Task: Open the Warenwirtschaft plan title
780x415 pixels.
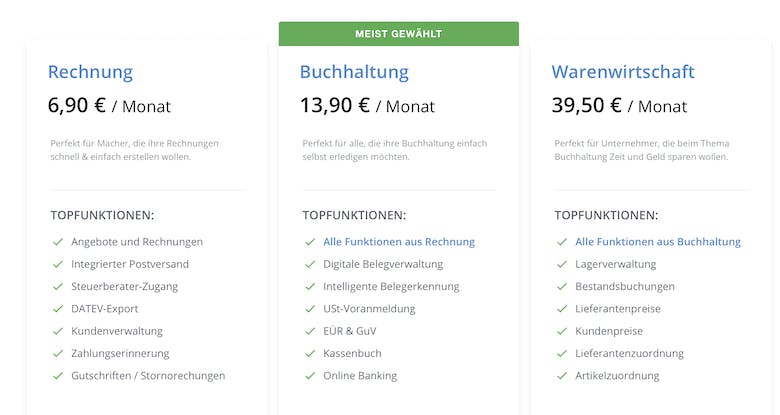Action: click(x=623, y=72)
